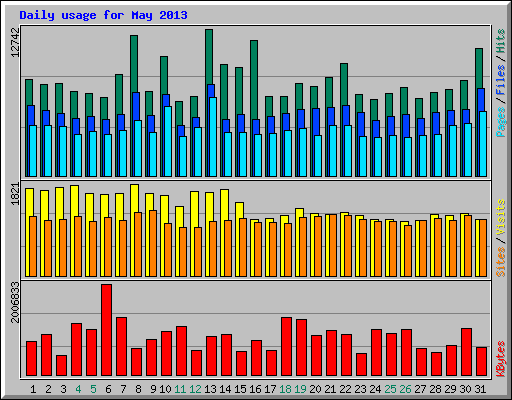The width and height of the screenshot is (512, 400).
Task: Click the orange Sites bar for day 9
Action: point(153,243)
